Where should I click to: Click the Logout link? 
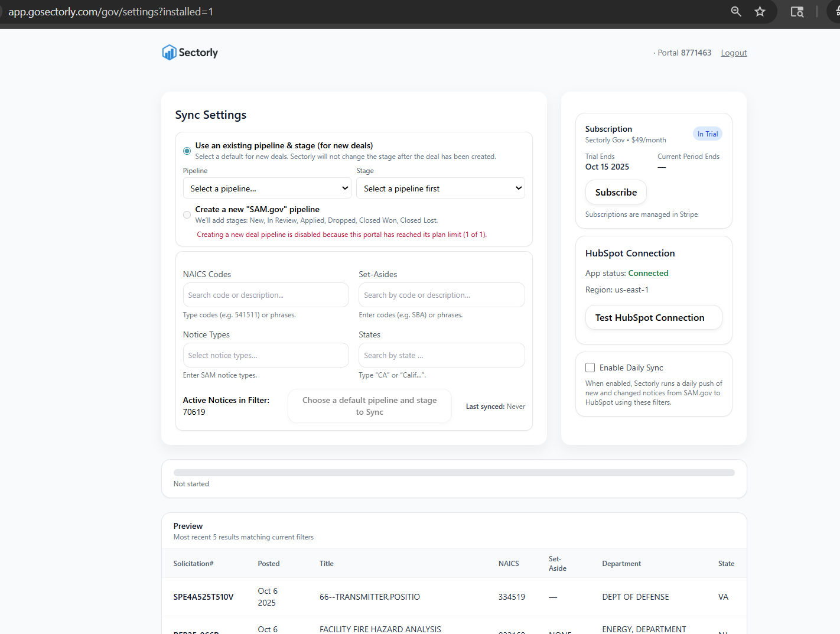tap(734, 53)
